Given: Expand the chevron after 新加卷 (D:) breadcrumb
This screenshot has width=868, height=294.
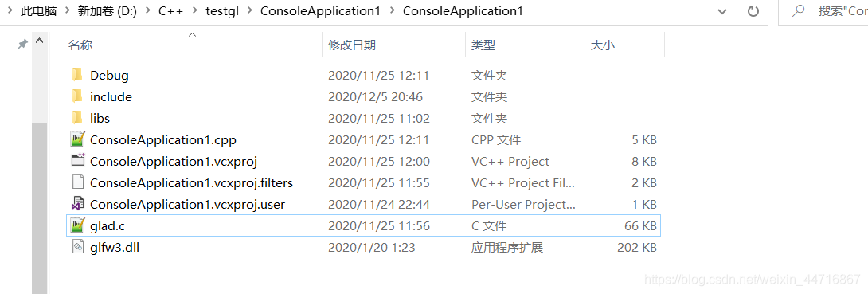Looking at the screenshot, I should [147, 11].
